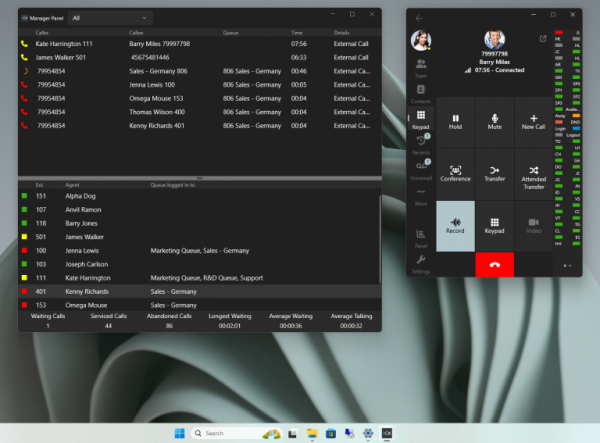Open the Team tab in softphone sidebar
Image resolution: width=600 pixels, height=443 pixels.
421,68
